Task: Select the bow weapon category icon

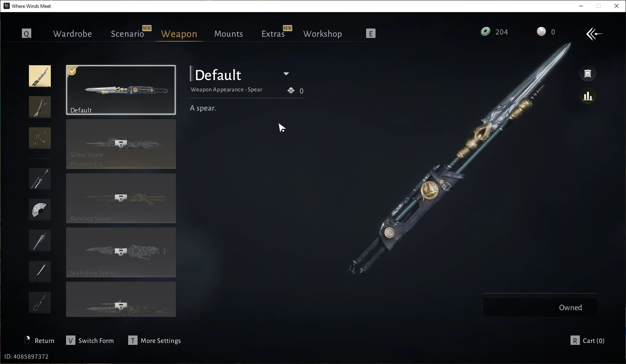Action: point(40,138)
